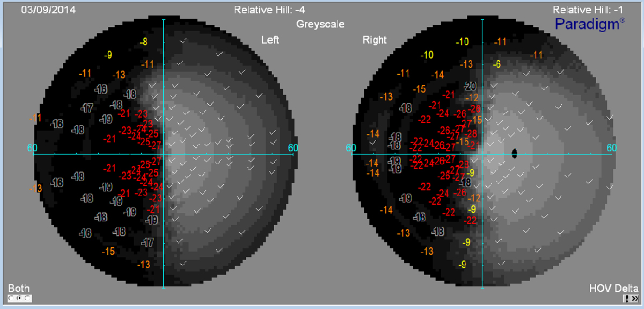Viewport: 644px width, 309px height.
Task: Select the first eye radio option under Both
Action: [x=11, y=298]
